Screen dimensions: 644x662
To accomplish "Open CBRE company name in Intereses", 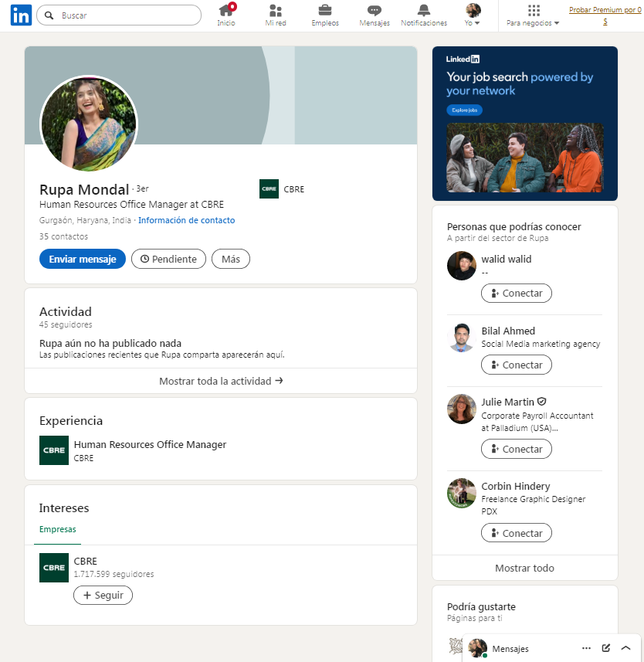I will point(85,561).
